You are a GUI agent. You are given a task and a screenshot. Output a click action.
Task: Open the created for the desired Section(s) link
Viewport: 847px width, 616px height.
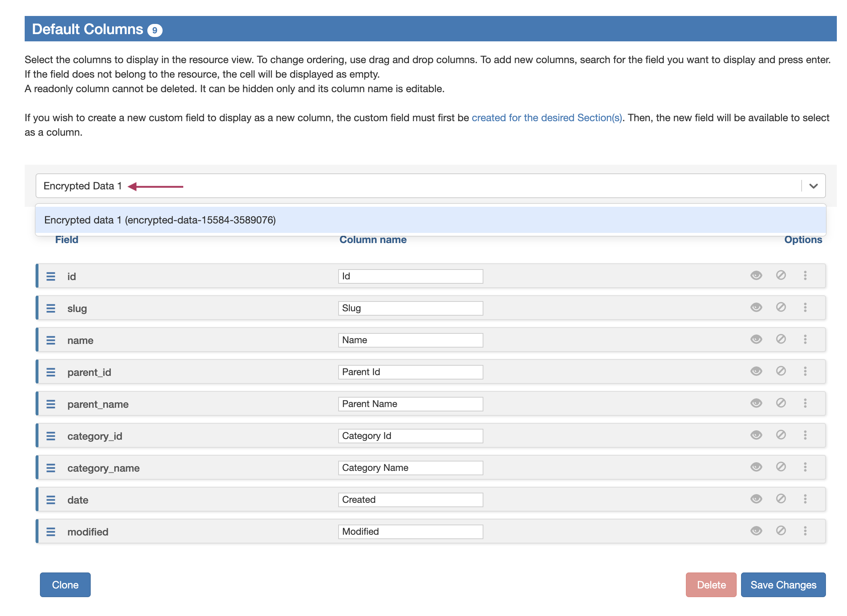(x=547, y=118)
